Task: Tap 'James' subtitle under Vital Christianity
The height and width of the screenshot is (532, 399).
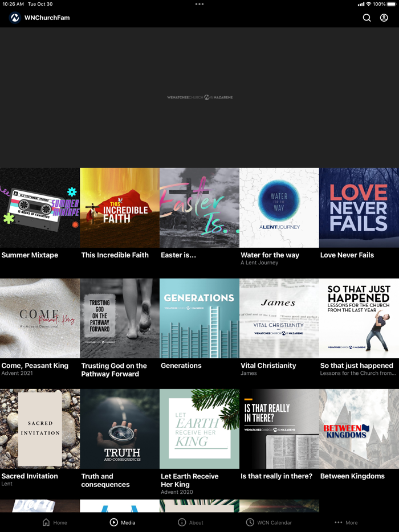Action: pos(249,373)
